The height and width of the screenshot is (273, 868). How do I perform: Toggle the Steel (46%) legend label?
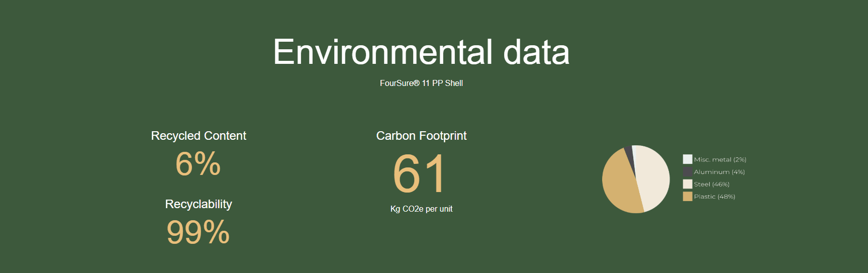(x=712, y=184)
